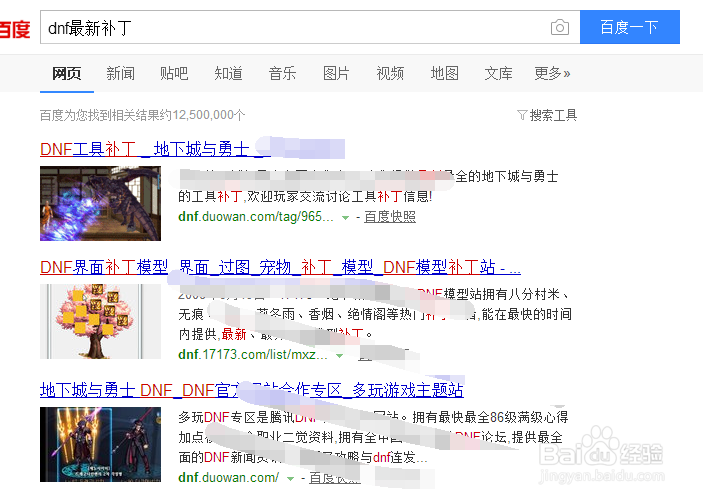Switch to the 视频 tab
This screenshot has width=703, height=501.
coord(390,73)
